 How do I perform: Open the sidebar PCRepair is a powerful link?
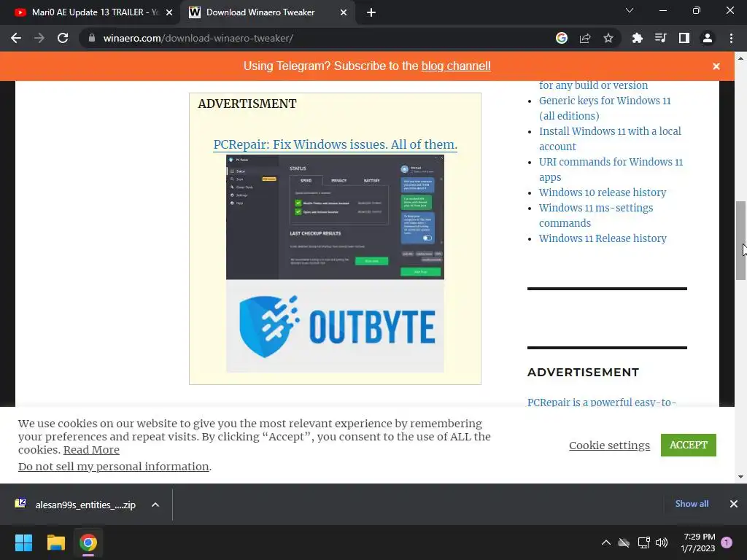point(602,402)
